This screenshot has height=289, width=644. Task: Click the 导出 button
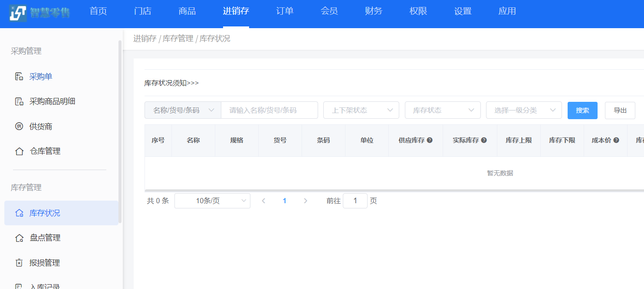pyautogui.click(x=620, y=110)
